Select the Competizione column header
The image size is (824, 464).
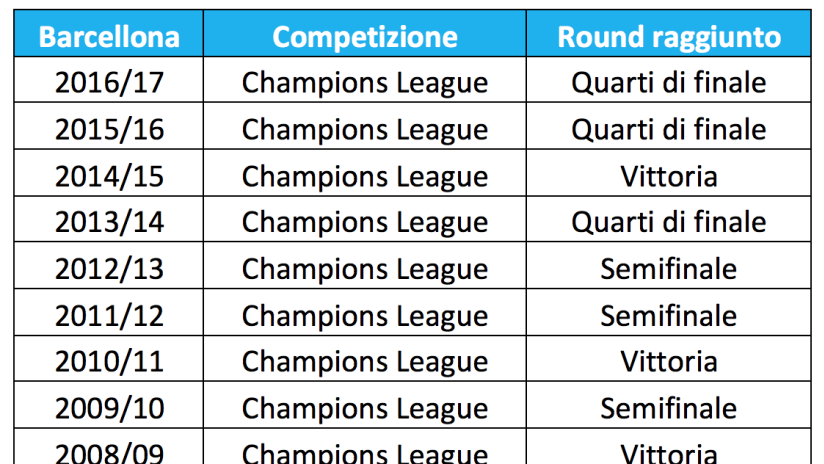[365, 34]
